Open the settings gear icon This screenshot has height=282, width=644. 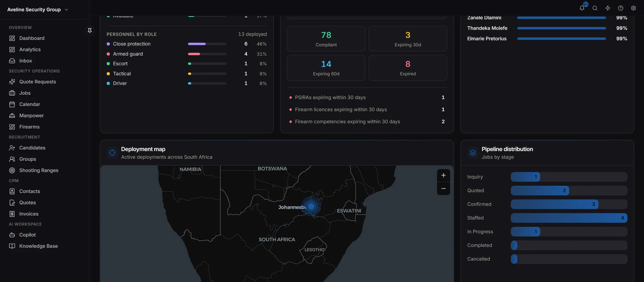click(633, 8)
